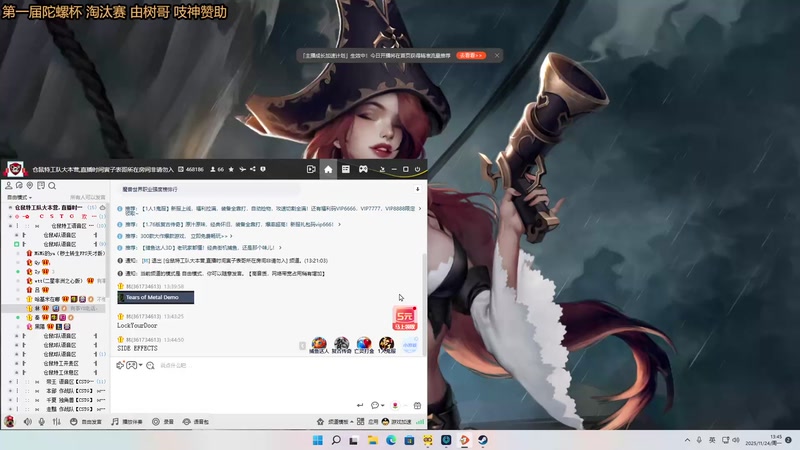Close the top notification banner
800x450 pixels.
497,55
